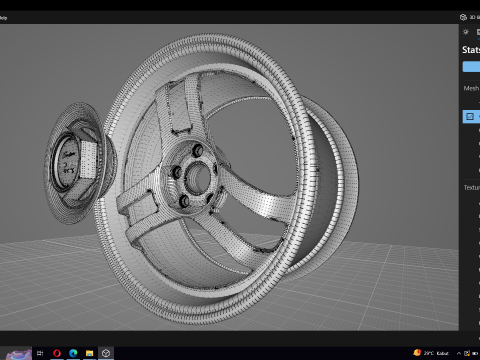Select the Stats & Shading tab icon

(x=478, y=32)
